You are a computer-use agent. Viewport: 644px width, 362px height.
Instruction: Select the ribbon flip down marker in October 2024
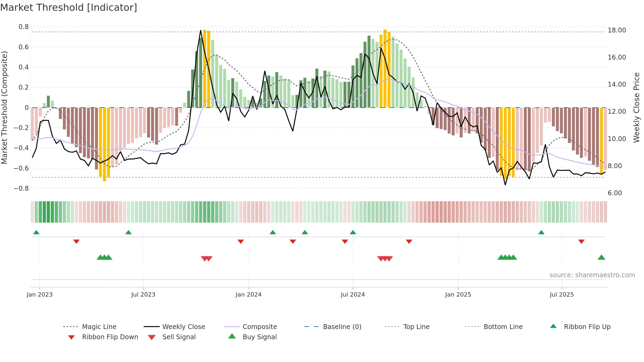[409, 242]
